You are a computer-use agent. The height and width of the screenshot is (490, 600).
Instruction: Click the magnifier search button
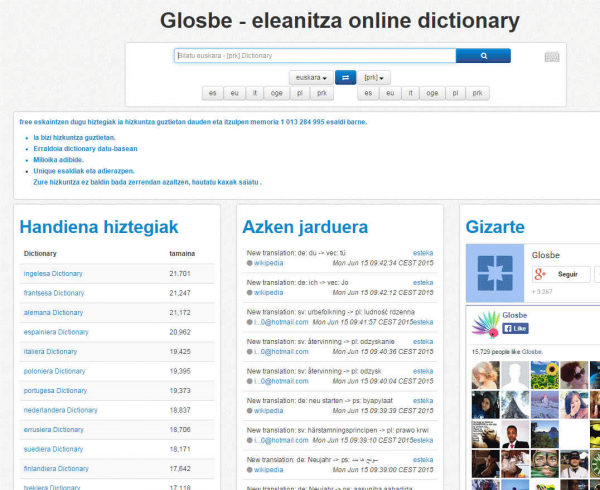[483, 56]
